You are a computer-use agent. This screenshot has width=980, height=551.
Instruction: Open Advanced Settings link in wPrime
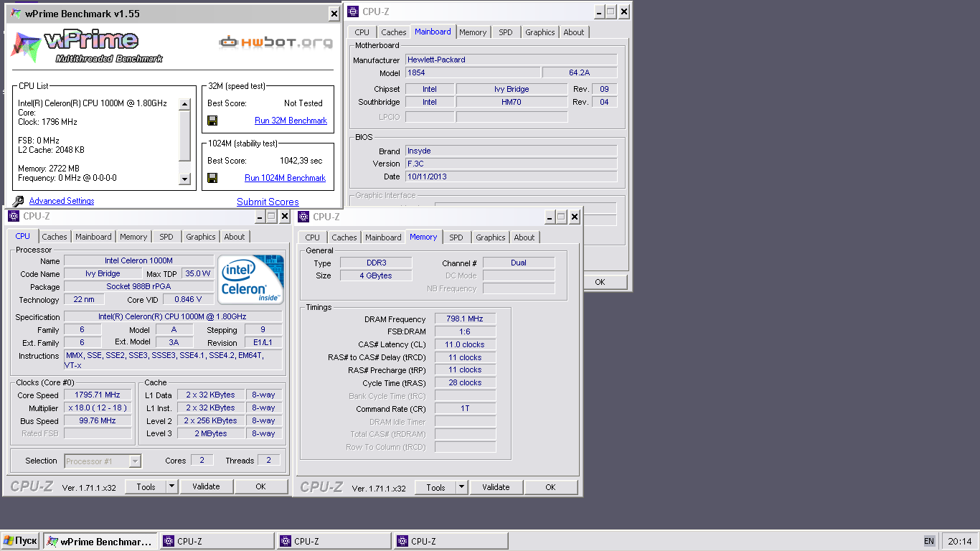(x=62, y=201)
